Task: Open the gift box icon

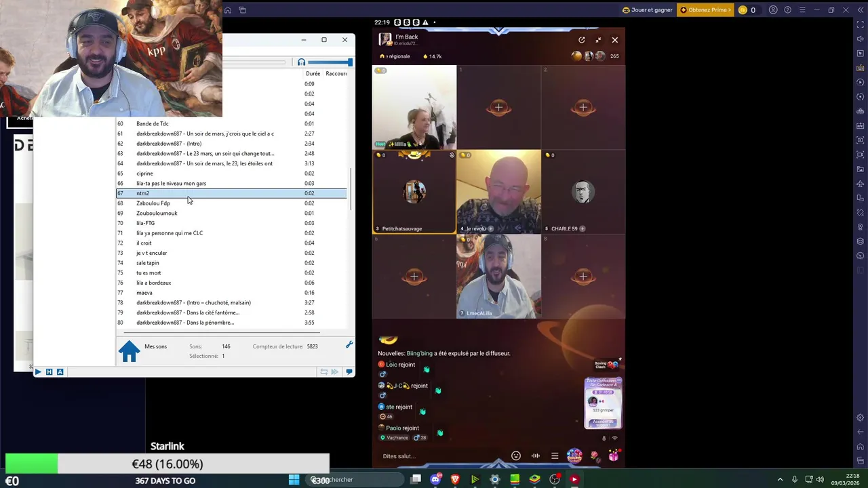Action: pyautogui.click(x=614, y=456)
